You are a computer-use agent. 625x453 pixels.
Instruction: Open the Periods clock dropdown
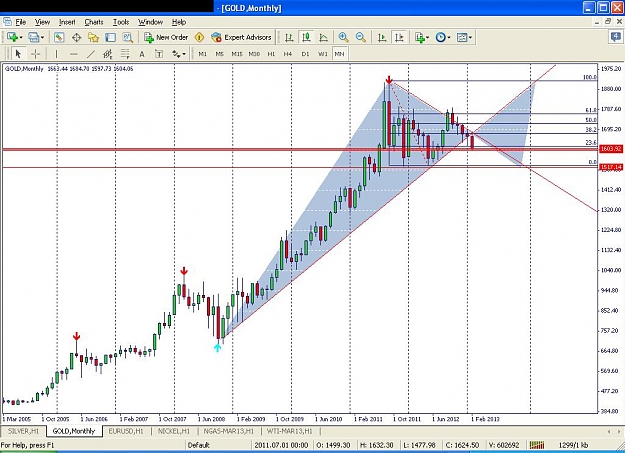[x=443, y=37]
